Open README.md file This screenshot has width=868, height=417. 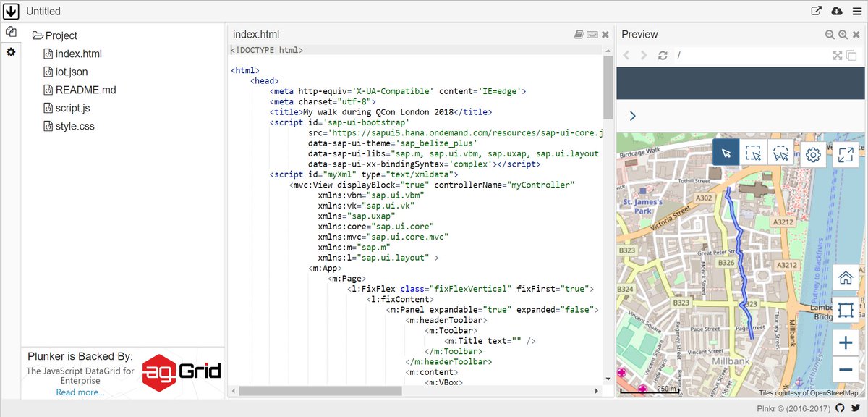(80, 90)
